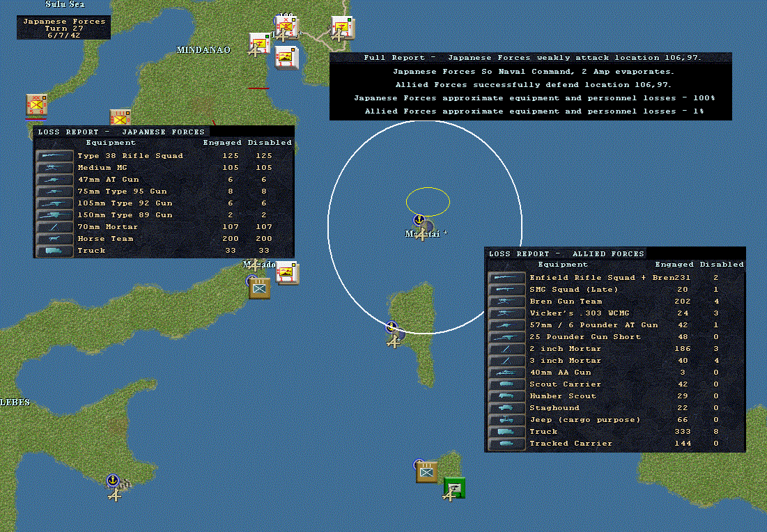
Task: Click 'Allied Forces successfully defend location' line
Action: click(533, 84)
